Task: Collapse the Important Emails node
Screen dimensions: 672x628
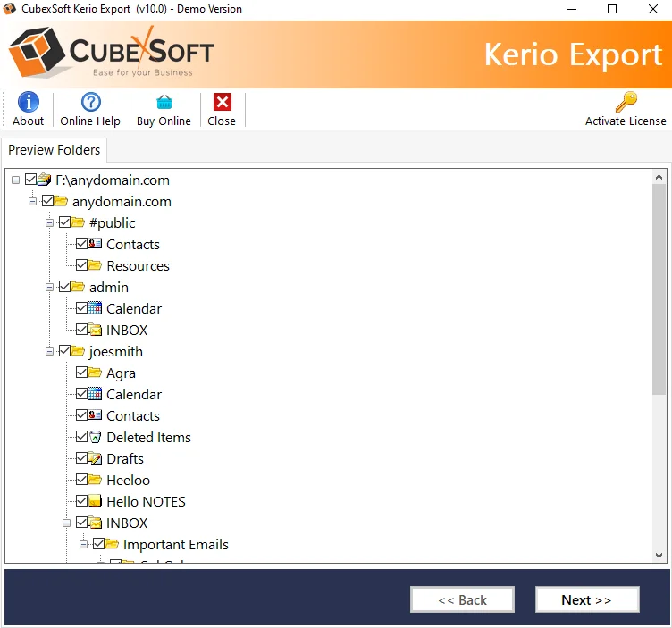Action: point(84,544)
